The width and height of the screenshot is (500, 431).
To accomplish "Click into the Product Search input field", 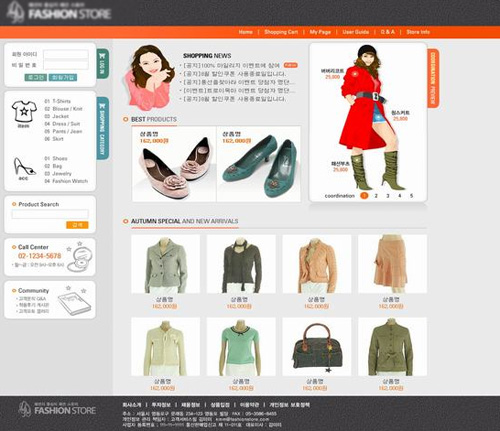I will (x=50, y=214).
